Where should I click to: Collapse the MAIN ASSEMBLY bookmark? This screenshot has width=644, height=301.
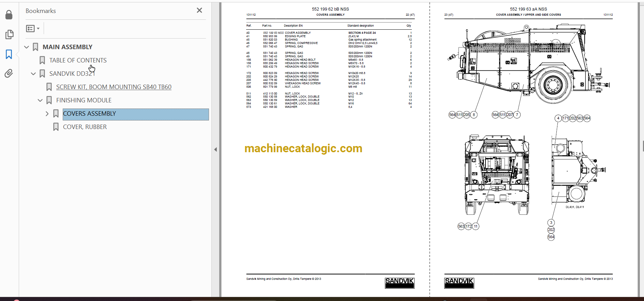[27, 47]
